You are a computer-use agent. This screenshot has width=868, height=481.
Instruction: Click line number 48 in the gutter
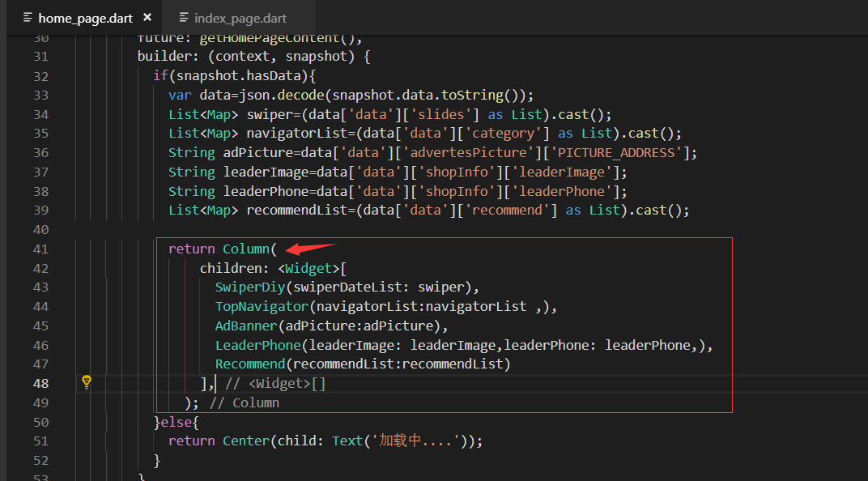pyautogui.click(x=40, y=384)
